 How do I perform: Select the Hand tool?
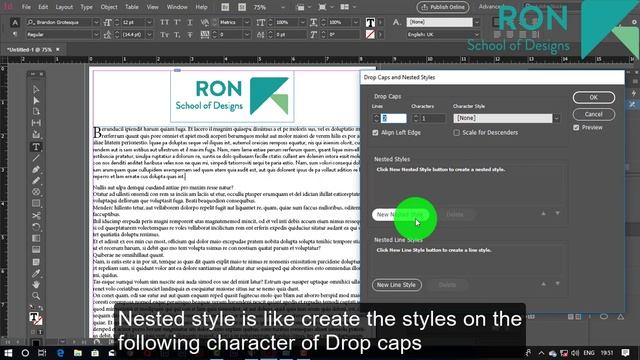[36, 284]
